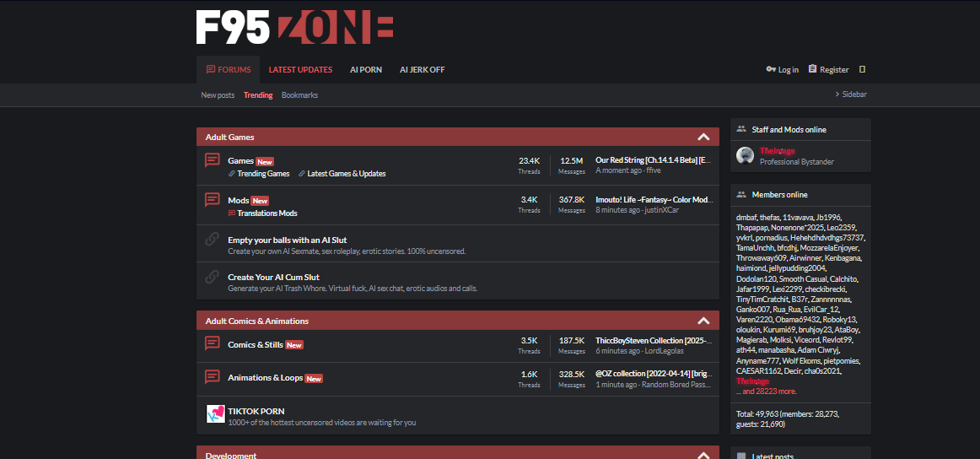The width and height of the screenshot is (980, 459).
Task: Open member Smooth Casual's profile
Action: point(805,279)
